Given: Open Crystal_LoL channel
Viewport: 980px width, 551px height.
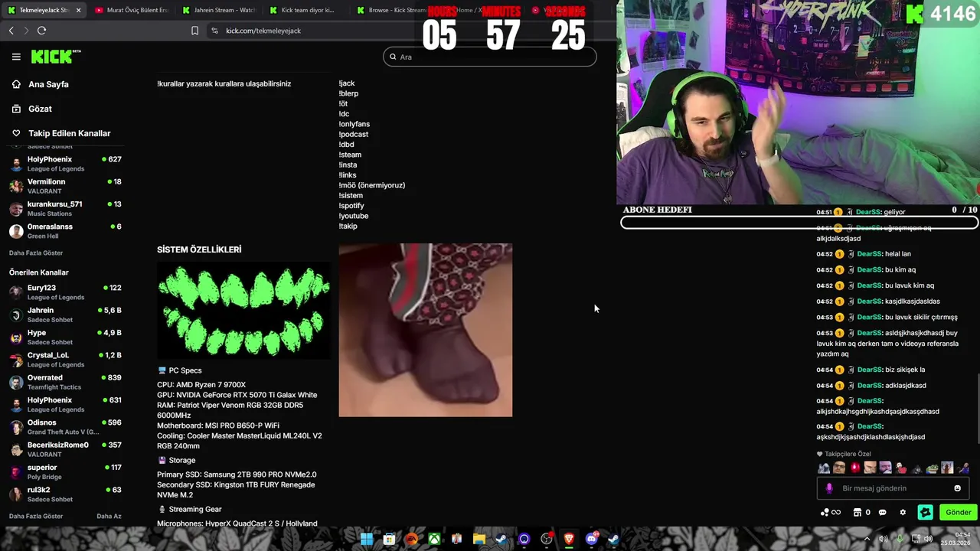Looking at the screenshot, I should (x=65, y=360).
